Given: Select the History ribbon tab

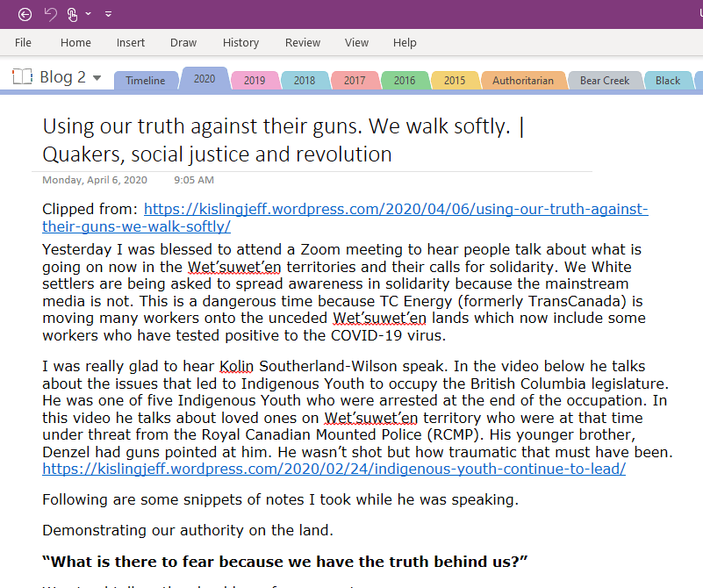Looking at the screenshot, I should 240,42.
